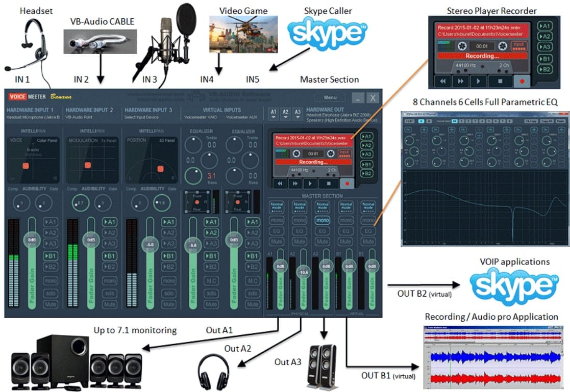Click the rewind icon on the recorder
This screenshot has width=570, height=392.
tap(280, 184)
